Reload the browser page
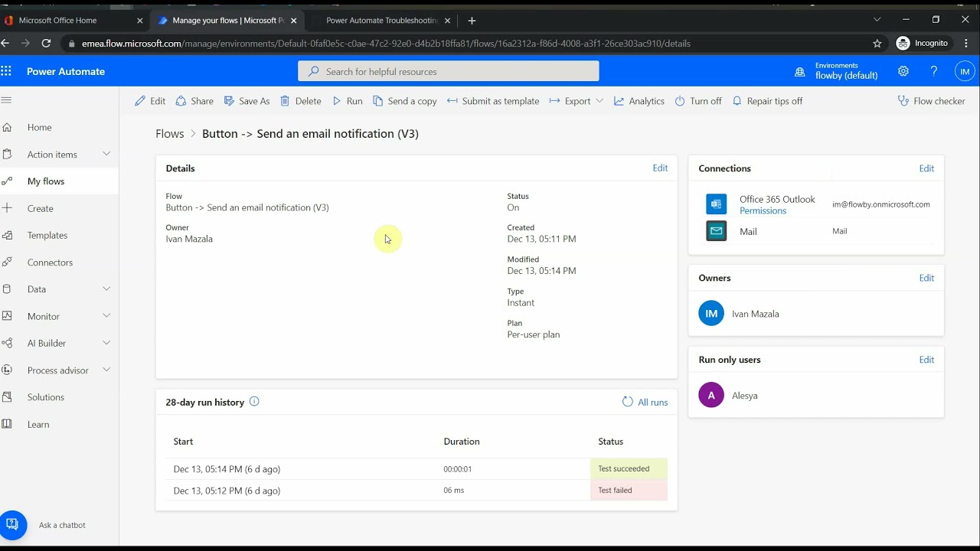Viewport: 980px width, 551px height. (x=47, y=44)
